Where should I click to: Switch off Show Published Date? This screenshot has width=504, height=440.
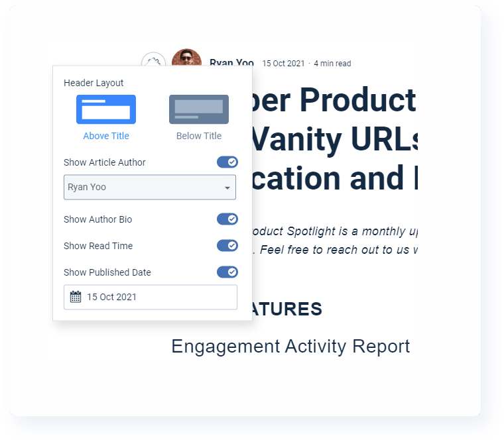tap(227, 272)
